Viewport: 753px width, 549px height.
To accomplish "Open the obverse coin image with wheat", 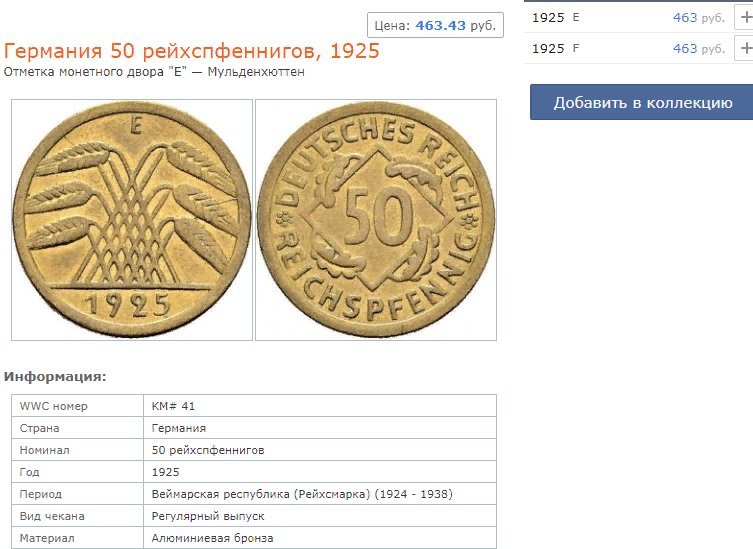I will pyautogui.click(x=132, y=220).
